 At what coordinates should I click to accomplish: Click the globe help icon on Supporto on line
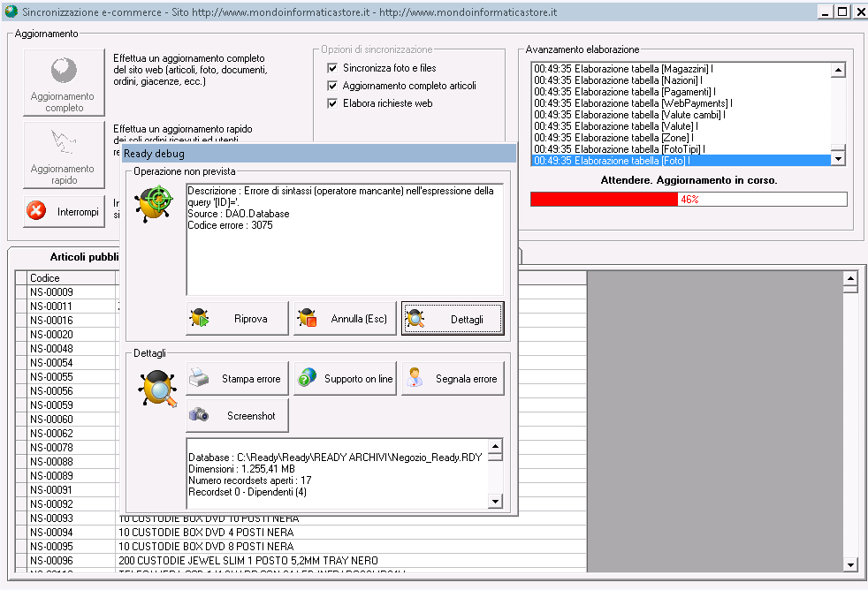[307, 378]
